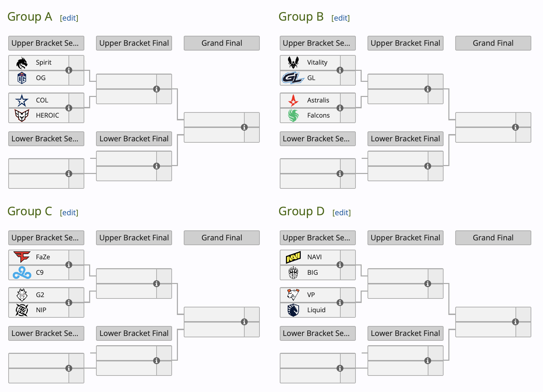
Task: Open info icon for Group A Grand Final
Action: pos(244,127)
